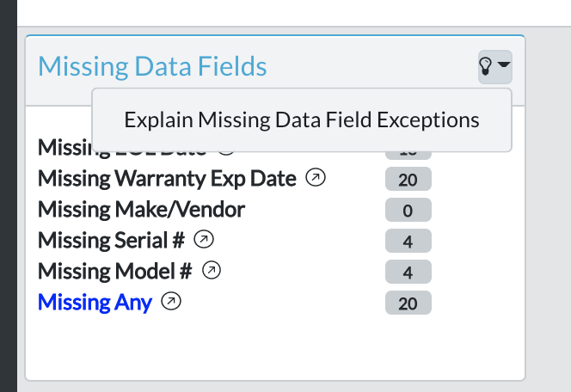Open arrow icon beside Missing Any
571x392 pixels.
(x=172, y=302)
